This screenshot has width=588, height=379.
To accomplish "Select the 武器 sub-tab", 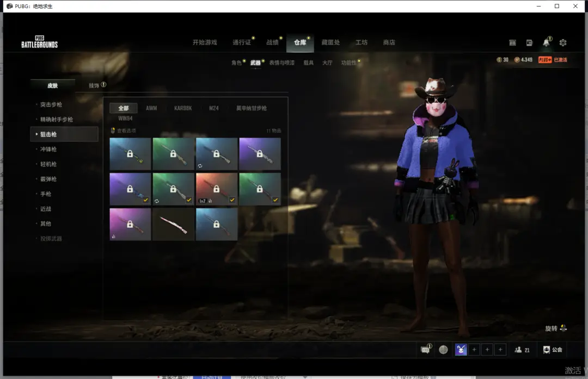I will 255,63.
